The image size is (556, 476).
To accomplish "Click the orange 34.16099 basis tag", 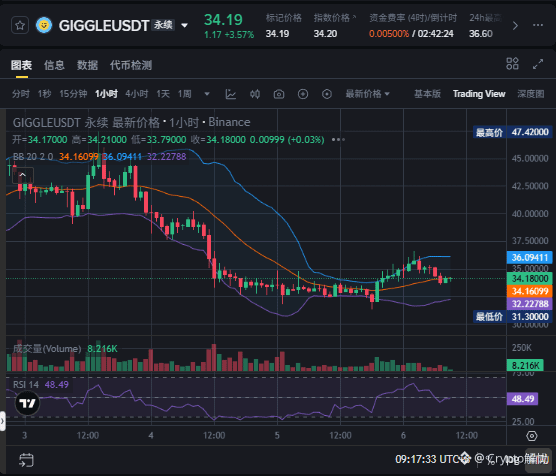I will 529,291.
